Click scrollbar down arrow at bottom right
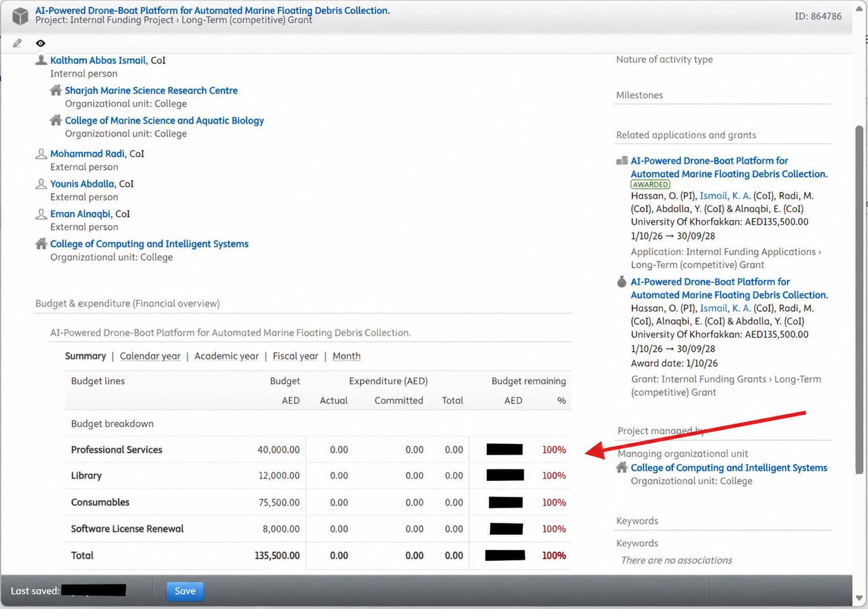 point(859,598)
